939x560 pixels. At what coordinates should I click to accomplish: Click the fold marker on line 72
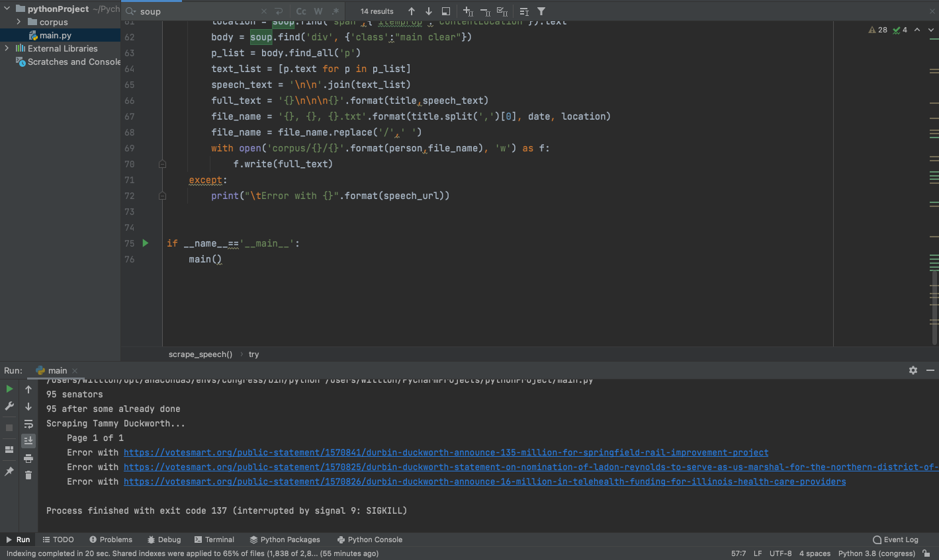coord(162,196)
